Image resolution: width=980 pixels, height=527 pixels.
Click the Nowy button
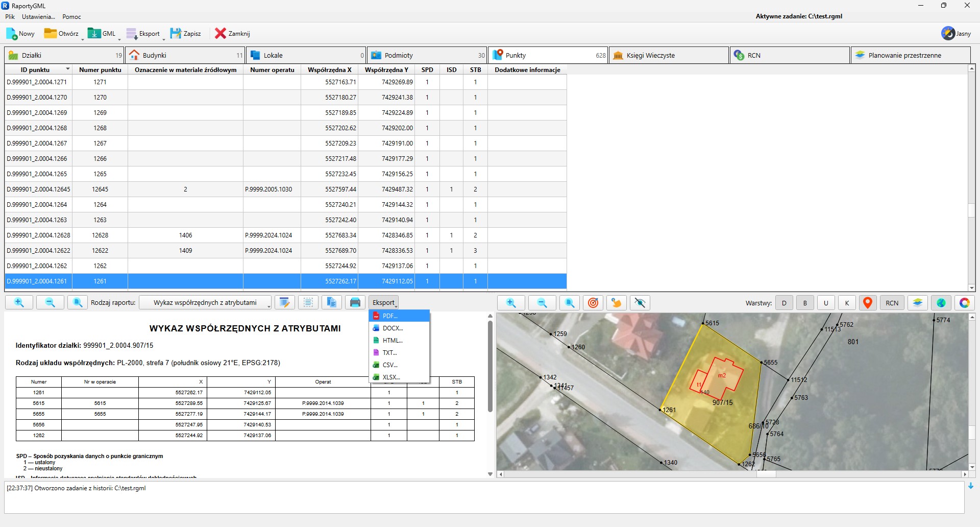point(21,34)
